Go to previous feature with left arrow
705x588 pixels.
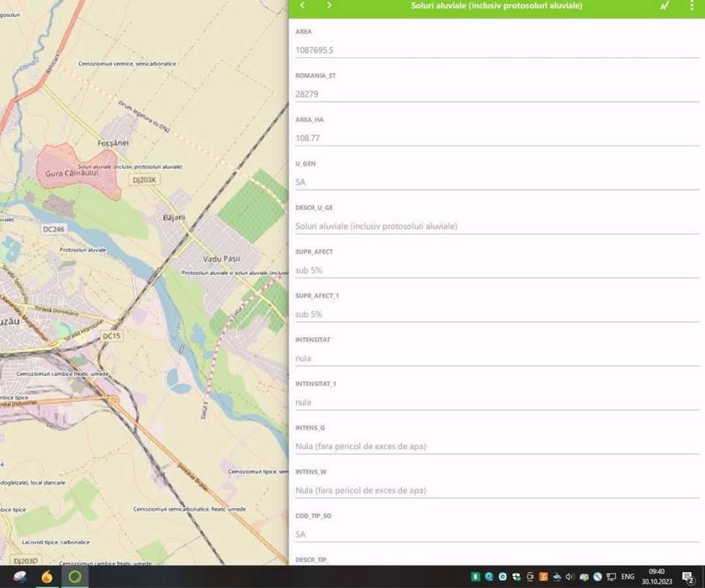(302, 5)
